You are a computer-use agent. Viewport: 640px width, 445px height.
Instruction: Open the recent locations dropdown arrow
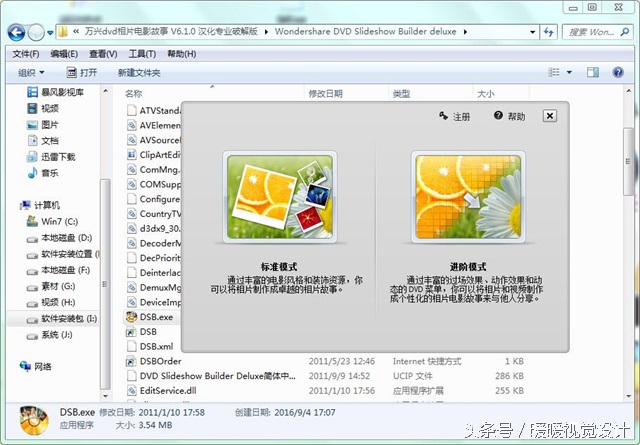[x=50, y=33]
